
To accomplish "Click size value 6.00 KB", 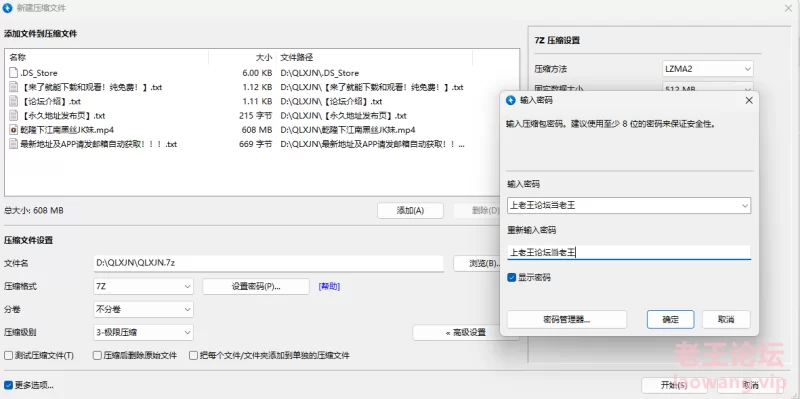I will point(257,73).
